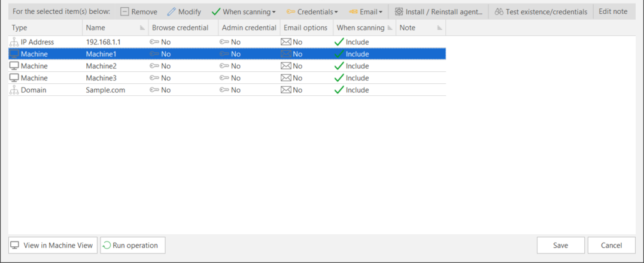Save the changes with Save button
The width and height of the screenshot is (644, 263).
(x=561, y=246)
